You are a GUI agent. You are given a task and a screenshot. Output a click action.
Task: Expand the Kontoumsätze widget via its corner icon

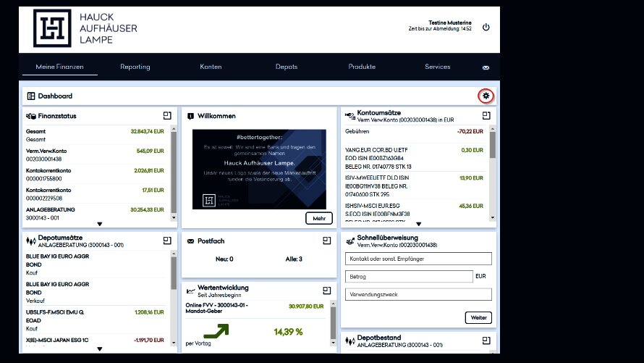pos(486,115)
